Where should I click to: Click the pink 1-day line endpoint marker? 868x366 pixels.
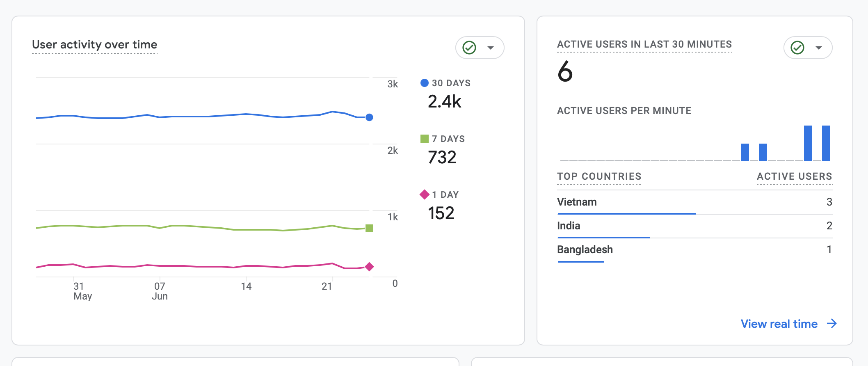coord(369,267)
